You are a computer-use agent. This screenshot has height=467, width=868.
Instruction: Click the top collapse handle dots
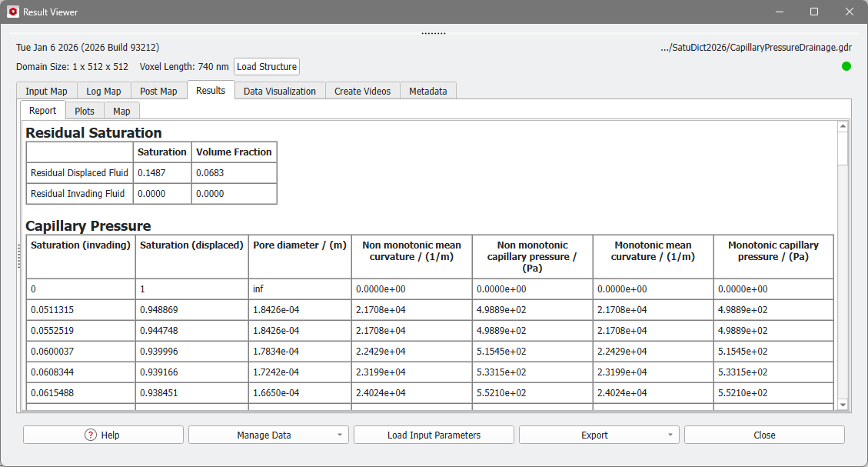pyautogui.click(x=434, y=33)
